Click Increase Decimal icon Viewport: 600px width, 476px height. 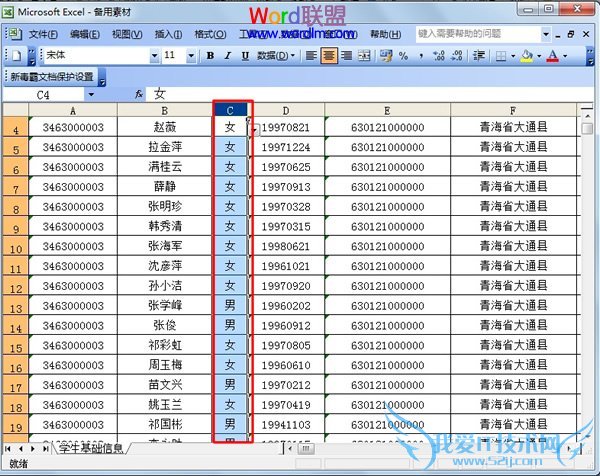pos(439,56)
